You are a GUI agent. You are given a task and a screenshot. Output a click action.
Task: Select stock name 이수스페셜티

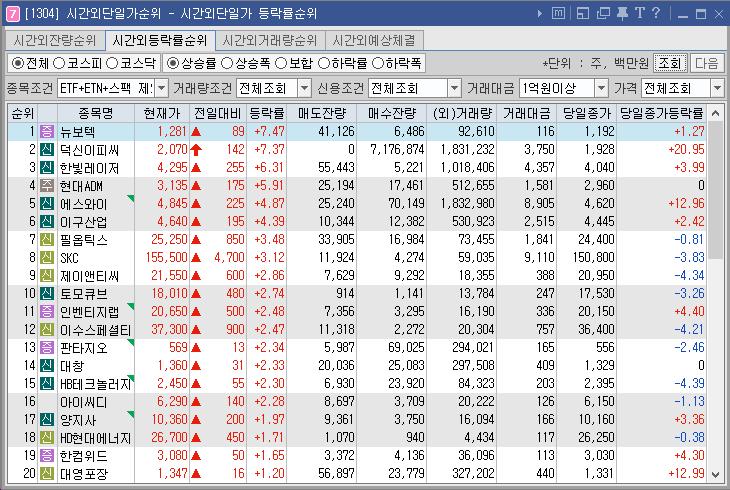pyautogui.click(x=95, y=330)
